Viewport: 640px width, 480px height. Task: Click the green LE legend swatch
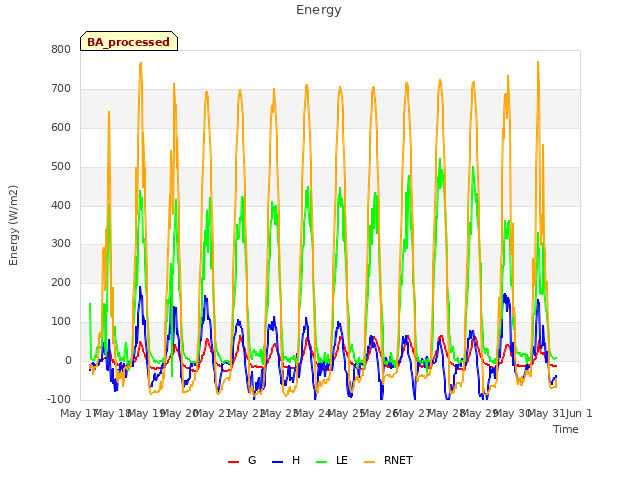click(x=322, y=462)
